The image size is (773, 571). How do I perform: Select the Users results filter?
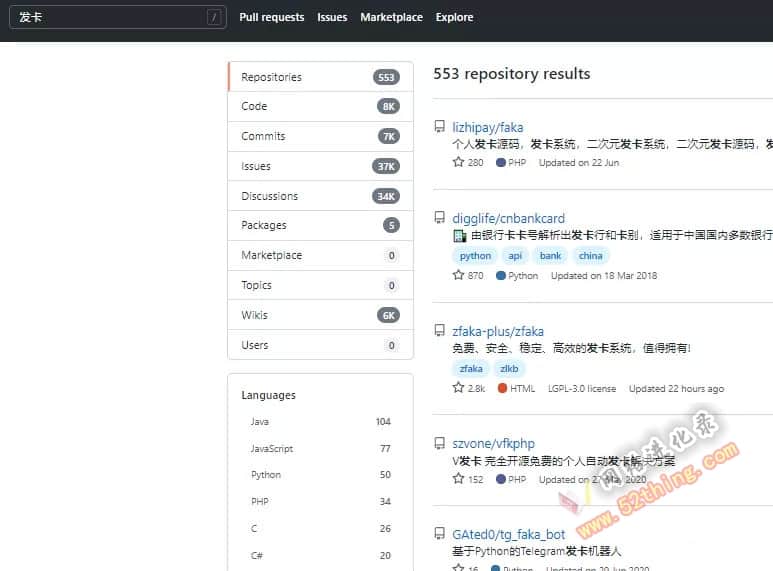point(320,345)
